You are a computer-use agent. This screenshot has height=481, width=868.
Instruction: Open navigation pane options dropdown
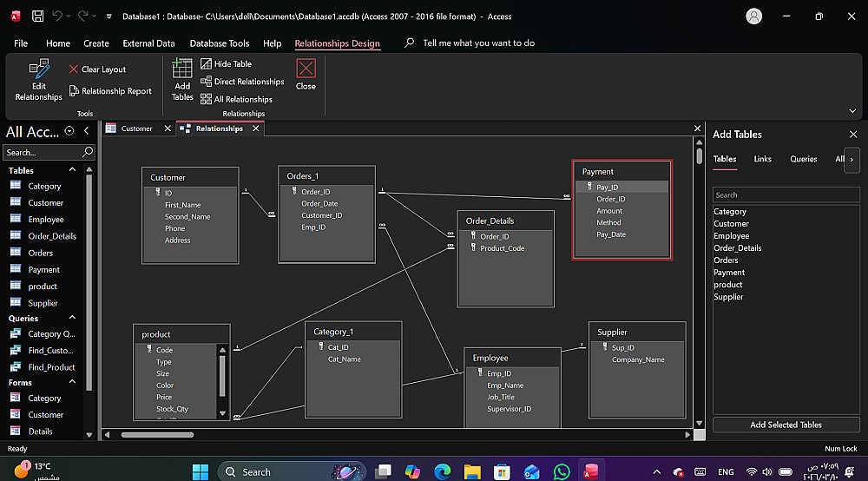pyautogui.click(x=69, y=130)
